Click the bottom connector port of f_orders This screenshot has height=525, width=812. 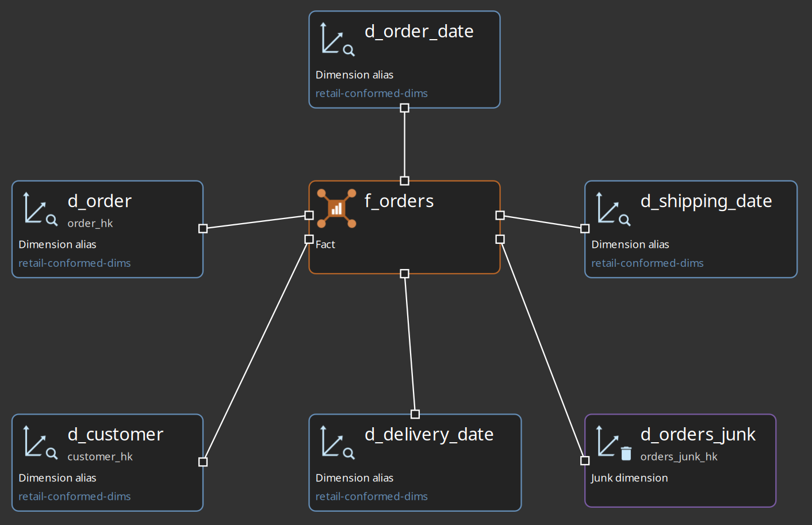(x=404, y=274)
